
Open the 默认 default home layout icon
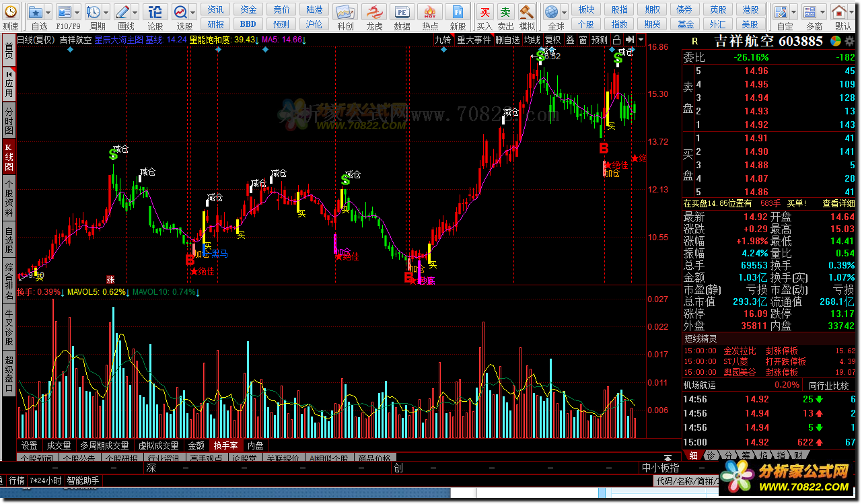[x=840, y=12]
